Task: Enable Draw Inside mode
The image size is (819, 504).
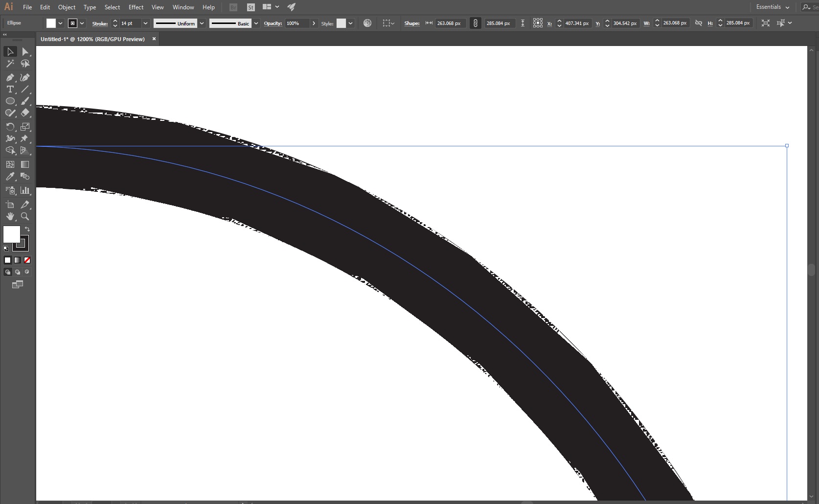Action: [27, 272]
